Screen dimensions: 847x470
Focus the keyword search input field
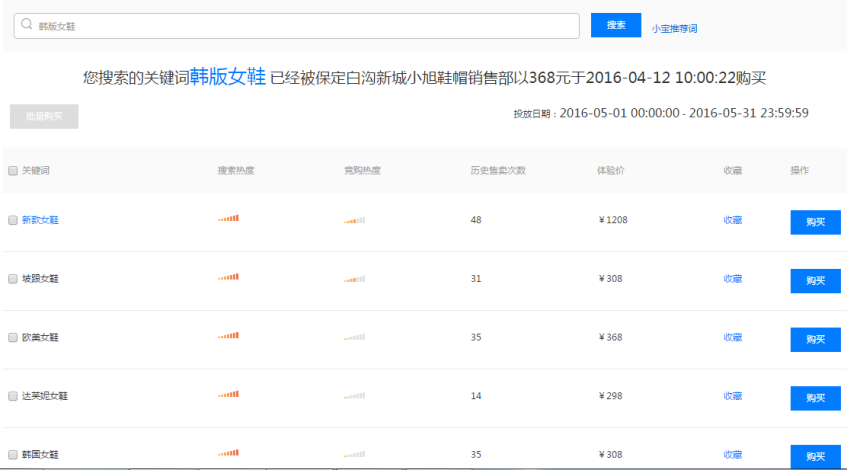point(300,26)
